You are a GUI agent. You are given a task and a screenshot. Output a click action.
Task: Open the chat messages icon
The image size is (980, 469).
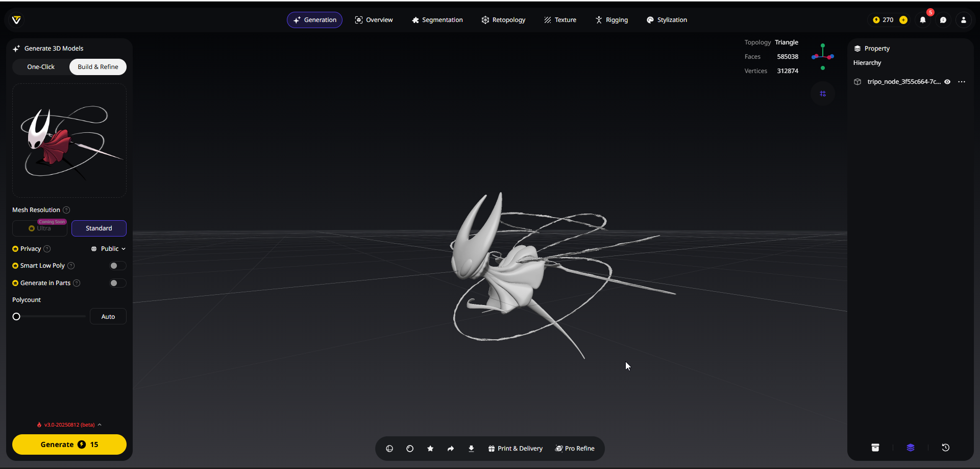click(943, 20)
